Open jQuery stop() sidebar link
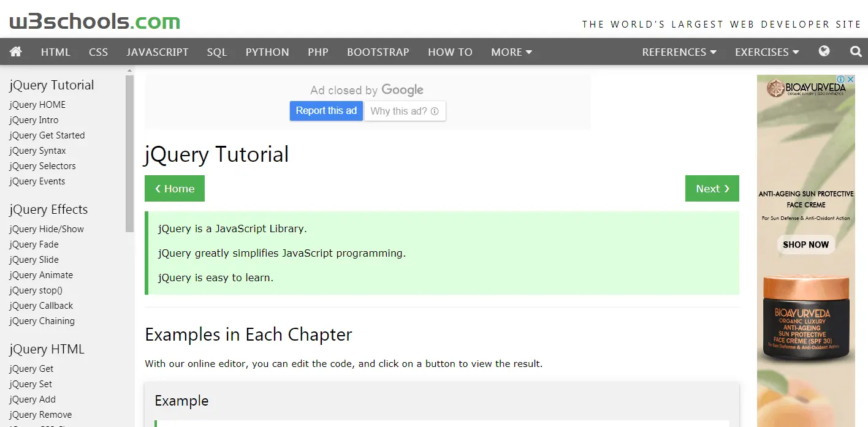Viewport: 868px width, 427px height. pyautogui.click(x=36, y=290)
